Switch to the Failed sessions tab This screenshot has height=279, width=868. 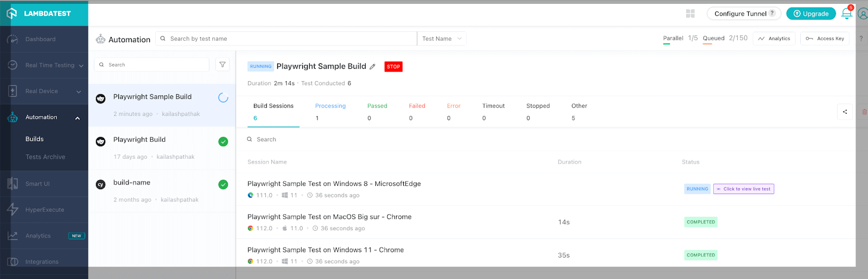click(417, 111)
